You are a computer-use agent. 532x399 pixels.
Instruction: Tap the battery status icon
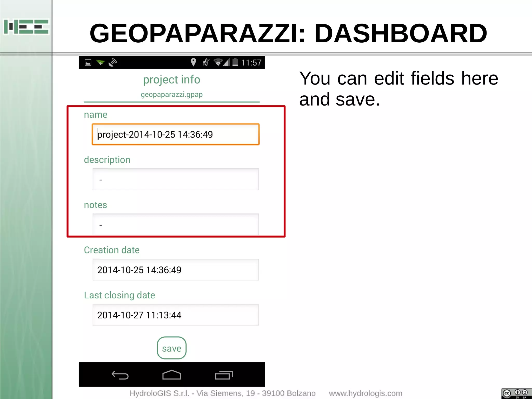(235, 62)
